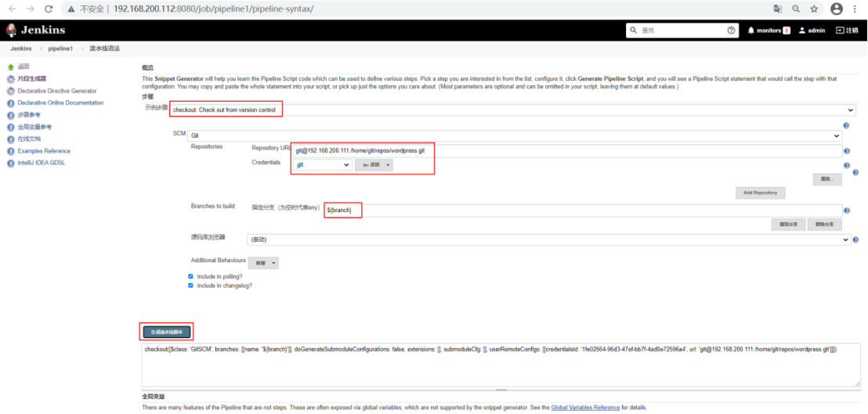Toggle the Include in polling checkbox
The height and width of the screenshot is (414, 868).
click(191, 275)
